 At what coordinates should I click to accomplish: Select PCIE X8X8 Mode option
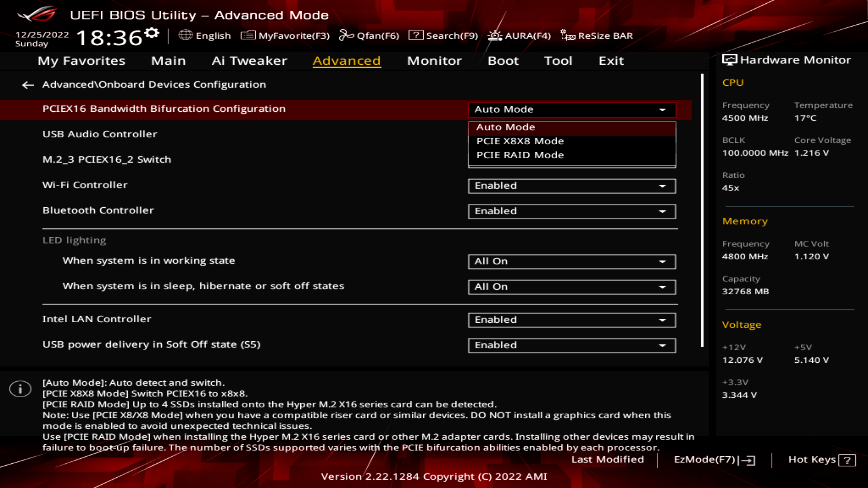[520, 141]
